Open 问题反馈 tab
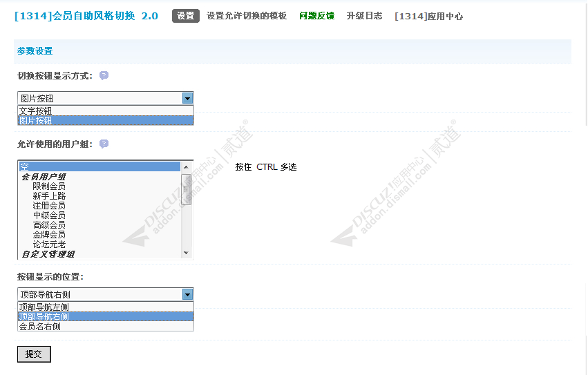This screenshot has height=375, width=588. click(317, 16)
